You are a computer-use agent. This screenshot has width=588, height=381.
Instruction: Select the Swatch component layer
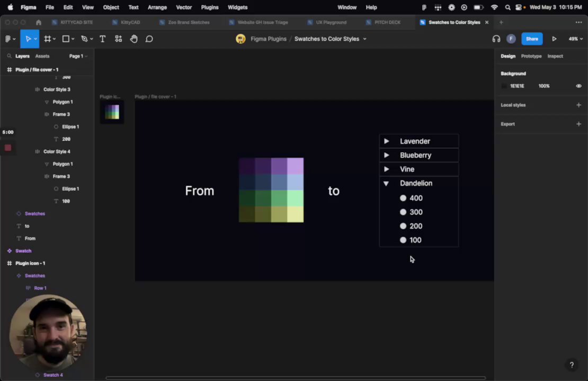(x=23, y=251)
